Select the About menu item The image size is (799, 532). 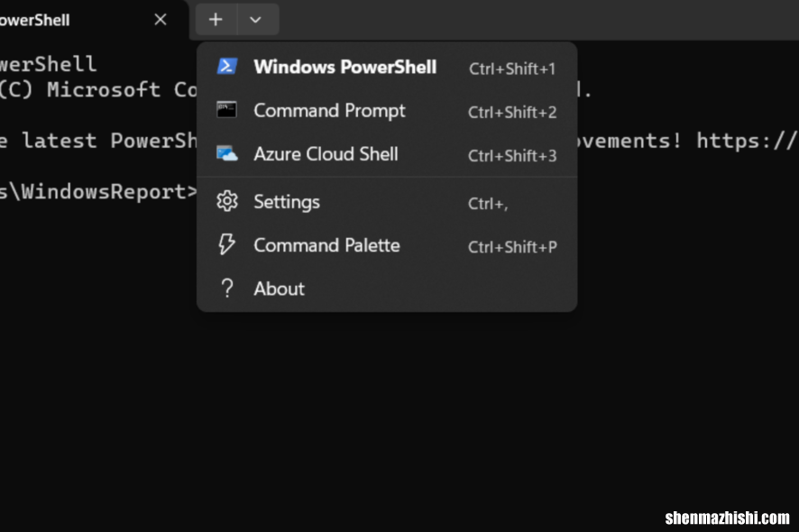coord(387,289)
